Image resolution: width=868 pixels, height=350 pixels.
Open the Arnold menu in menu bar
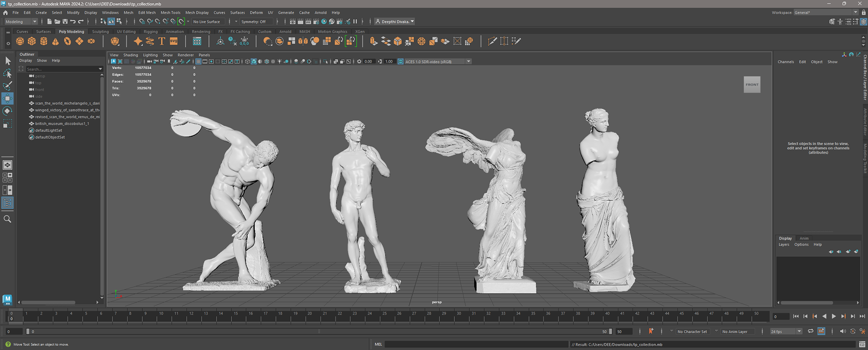point(321,13)
